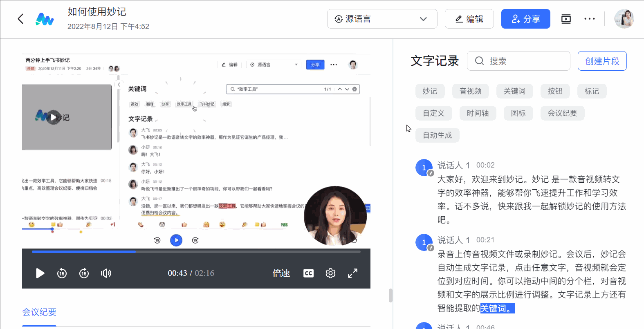Screen dimensions: 644x329
Task: Focus the 搜索 transcript search field
Action: (518, 61)
